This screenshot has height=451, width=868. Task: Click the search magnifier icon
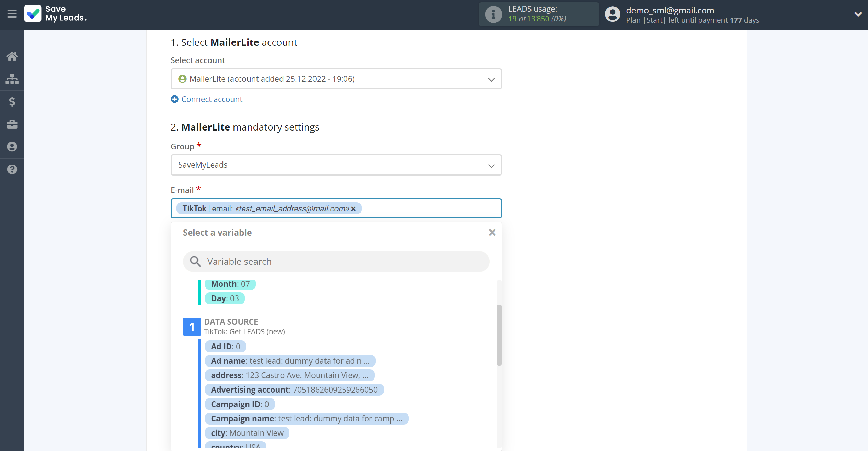tap(195, 262)
